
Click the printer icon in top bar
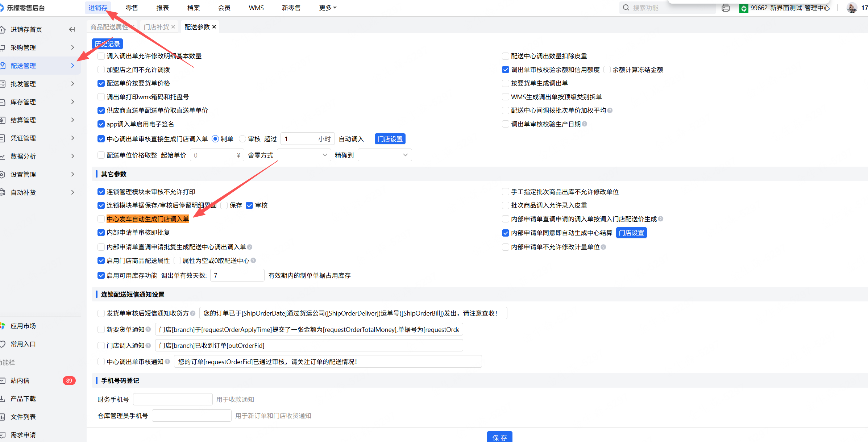point(726,8)
